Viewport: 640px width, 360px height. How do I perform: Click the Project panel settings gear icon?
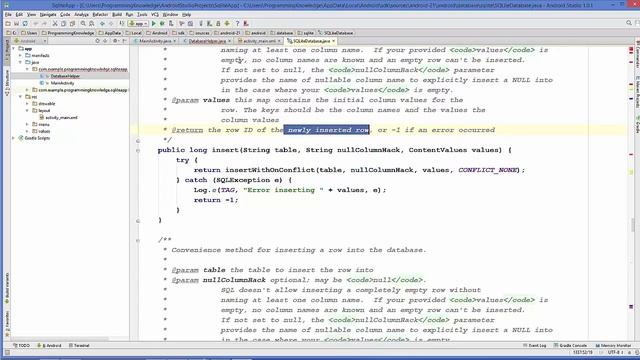(x=115, y=41)
